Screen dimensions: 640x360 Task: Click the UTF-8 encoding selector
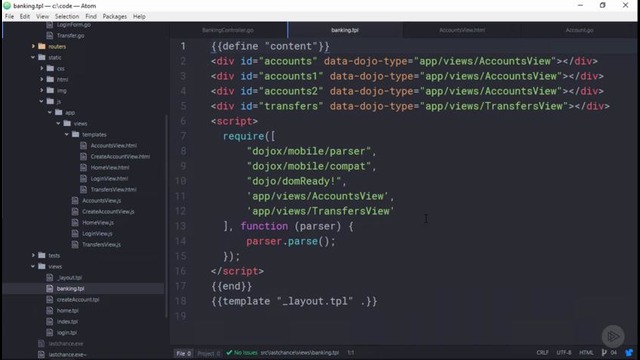564,353
